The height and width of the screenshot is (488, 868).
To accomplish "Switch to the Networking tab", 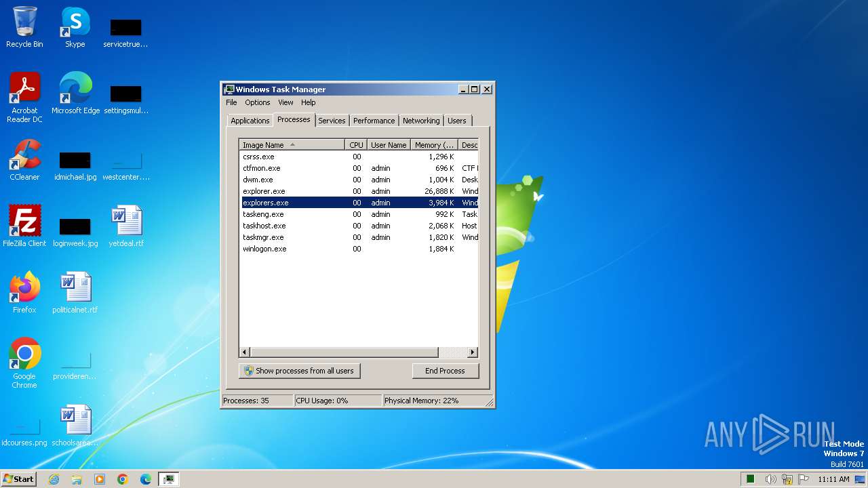I will tap(421, 121).
